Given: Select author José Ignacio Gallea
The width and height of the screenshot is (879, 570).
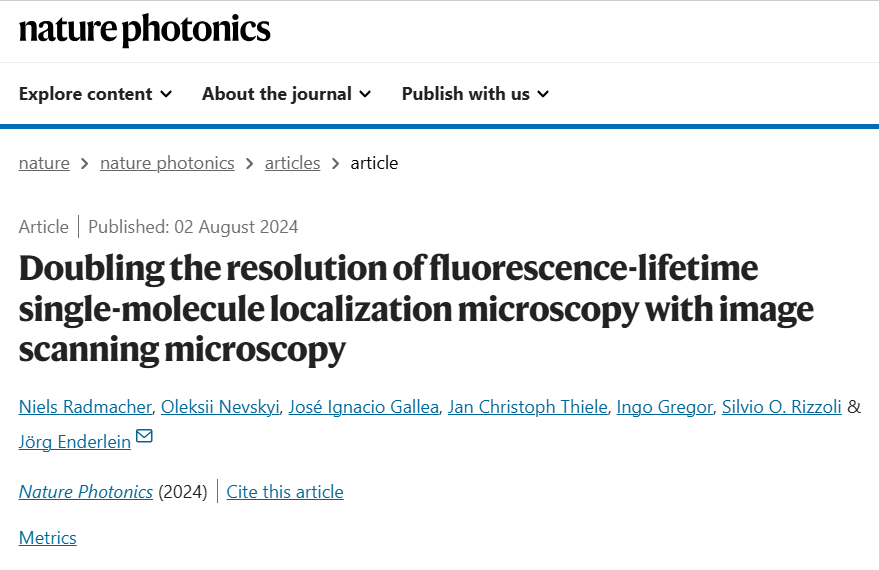Looking at the screenshot, I should (363, 407).
